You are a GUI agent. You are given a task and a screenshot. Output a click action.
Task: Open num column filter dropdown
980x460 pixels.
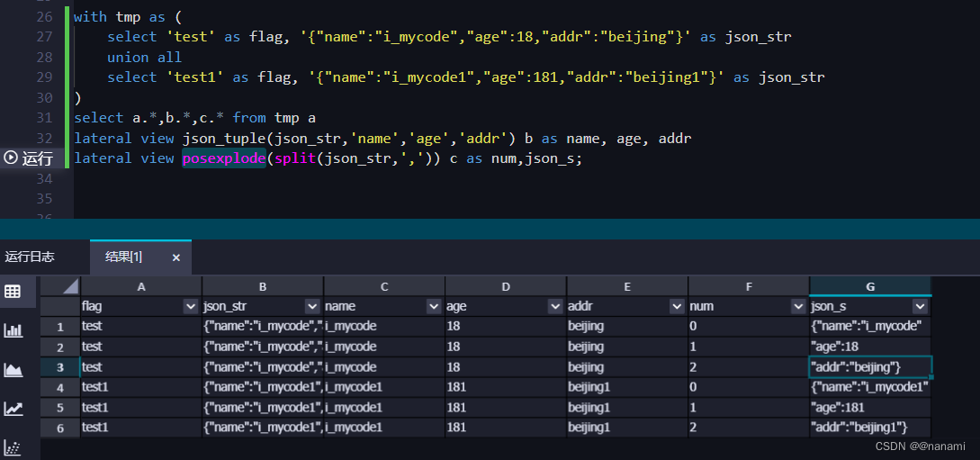pyautogui.click(x=797, y=306)
